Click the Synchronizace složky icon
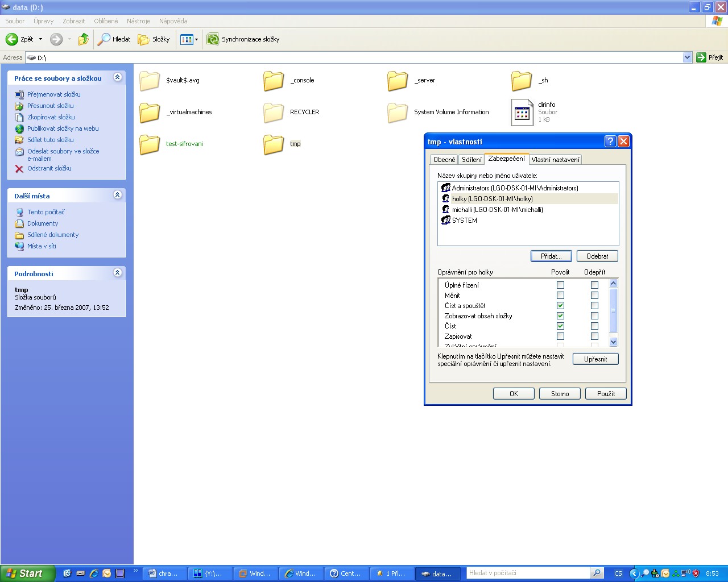Viewport: 728px width, 582px height. (x=213, y=39)
